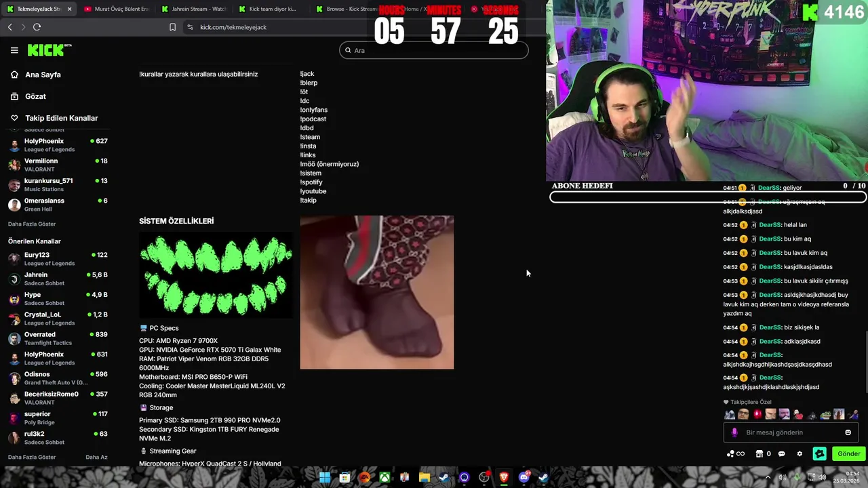
Task: Click the Abone Hedefi progress bar
Action: click(x=708, y=197)
